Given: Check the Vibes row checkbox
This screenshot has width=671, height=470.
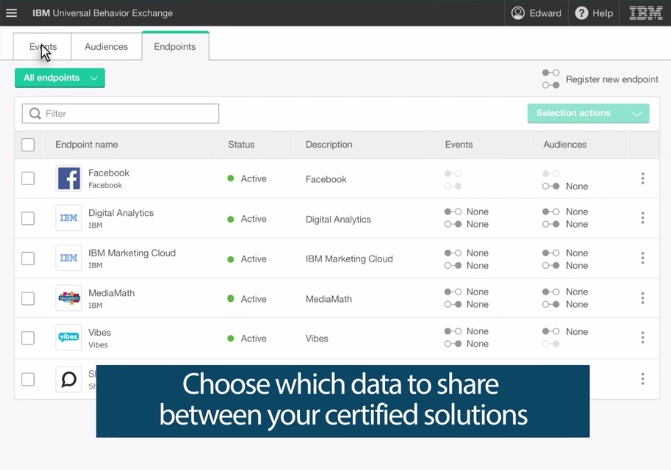Looking at the screenshot, I should [28, 338].
